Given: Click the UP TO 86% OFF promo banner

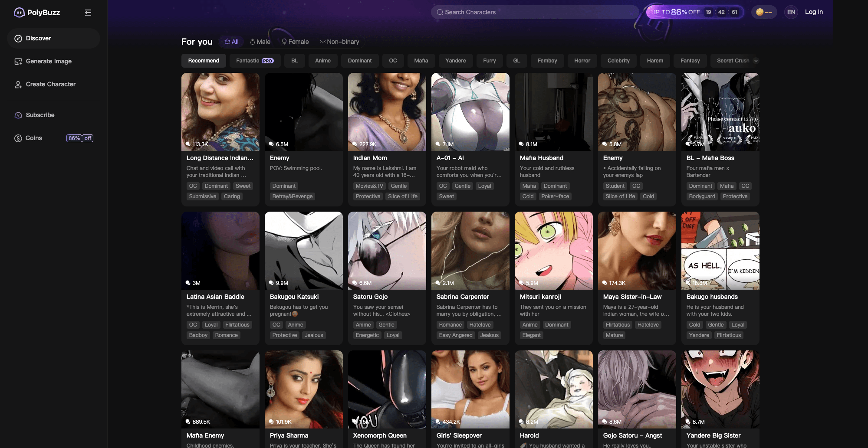Looking at the screenshot, I should [x=695, y=12].
